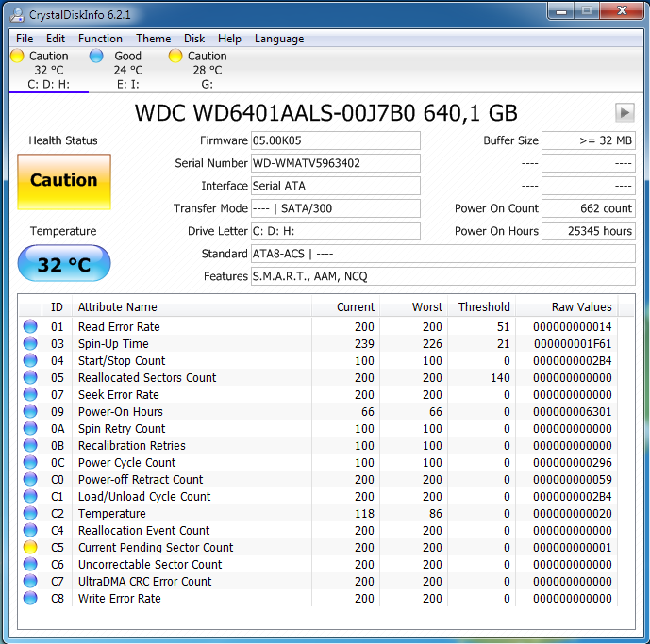Click the status icon for Reallocation Event Count
Image resolution: width=650 pixels, height=644 pixels.
[30, 531]
